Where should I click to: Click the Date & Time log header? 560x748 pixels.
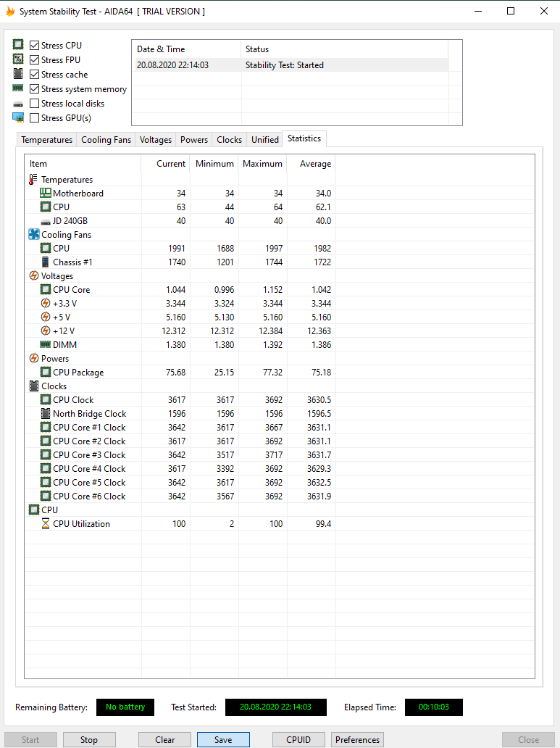point(186,49)
